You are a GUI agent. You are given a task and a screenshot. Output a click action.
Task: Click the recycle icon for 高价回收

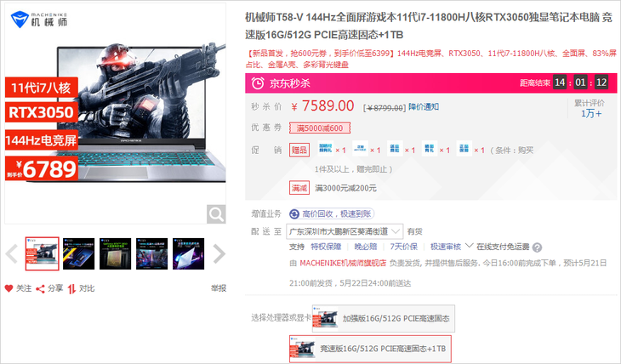pyautogui.click(x=294, y=213)
